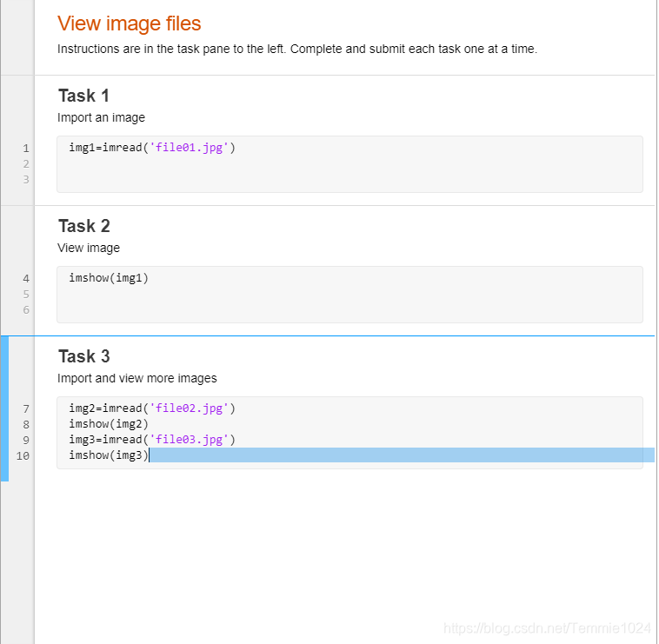Click the blue active-section bar beside Task 3
Screen dimensions: 659x644
(x=4, y=408)
